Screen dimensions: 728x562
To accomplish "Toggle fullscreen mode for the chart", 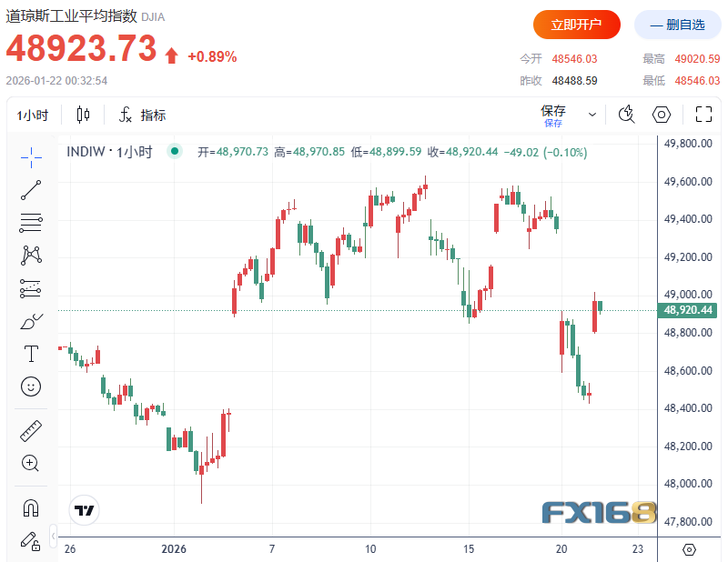I will pos(703,115).
